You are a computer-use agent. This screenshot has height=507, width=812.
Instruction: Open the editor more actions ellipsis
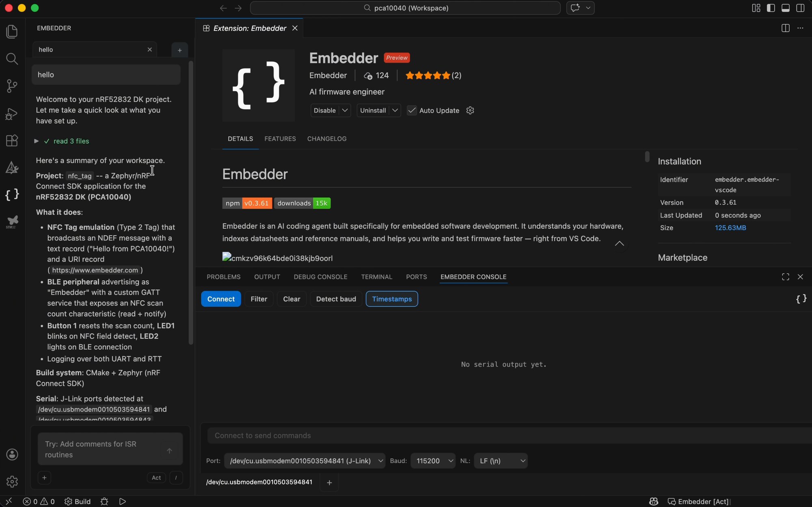(x=800, y=28)
